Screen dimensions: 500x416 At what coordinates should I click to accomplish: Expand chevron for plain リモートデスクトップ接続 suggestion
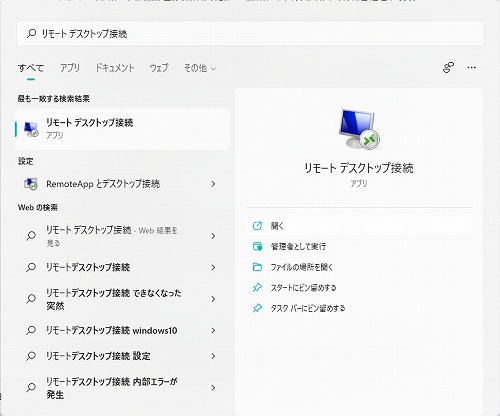tap(213, 267)
